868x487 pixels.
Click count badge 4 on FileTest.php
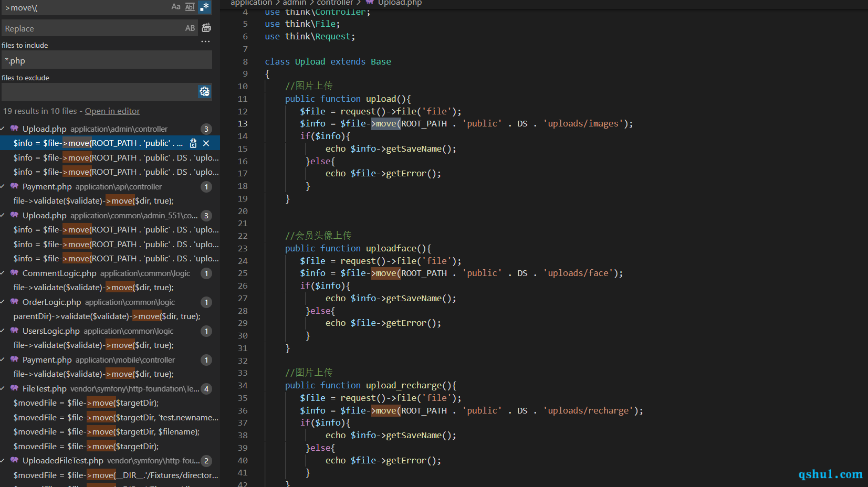(206, 389)
